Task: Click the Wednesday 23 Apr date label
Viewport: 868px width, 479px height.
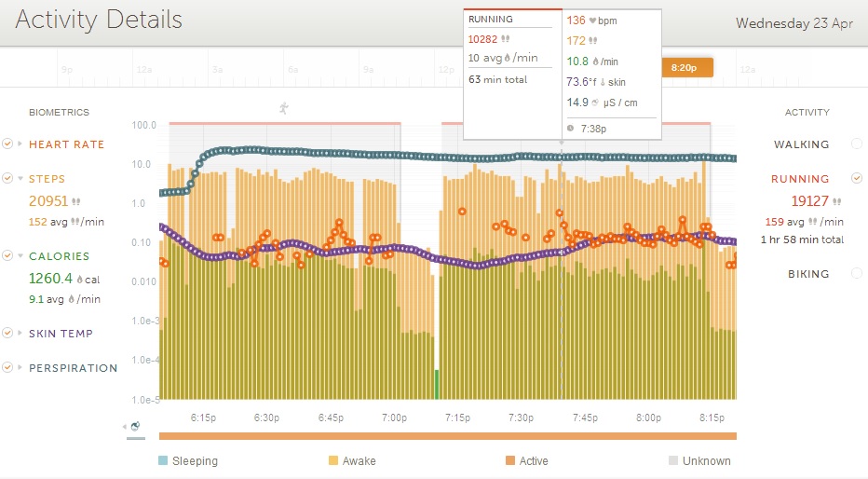Action: pyautogui.click(x=793, y=23)
